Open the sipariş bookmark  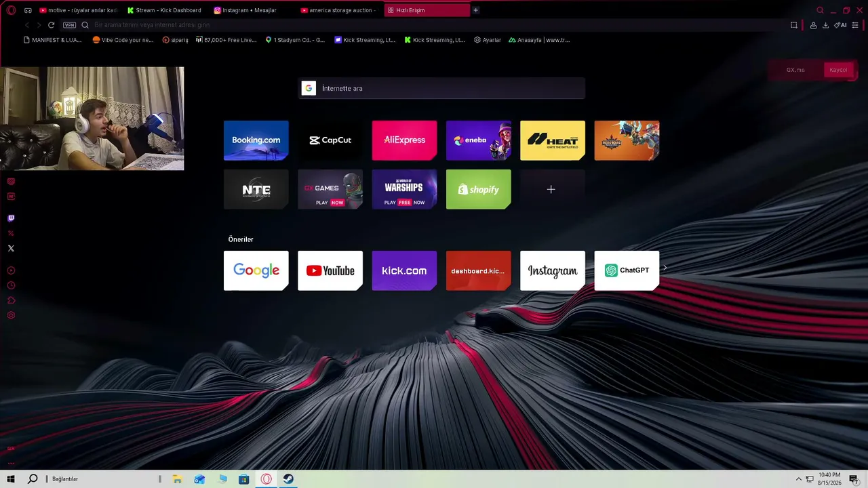pyautogui.click(x=175, y=40)
